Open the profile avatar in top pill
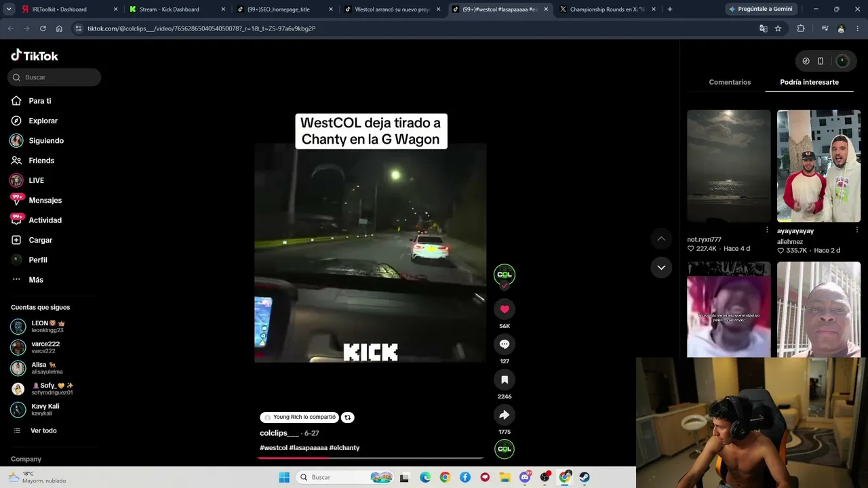This screenshot has width=868, height=488. [842, 61]
